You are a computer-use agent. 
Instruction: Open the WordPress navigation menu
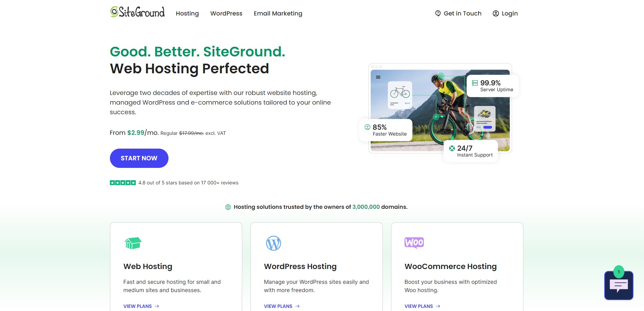tap(226, 13)
